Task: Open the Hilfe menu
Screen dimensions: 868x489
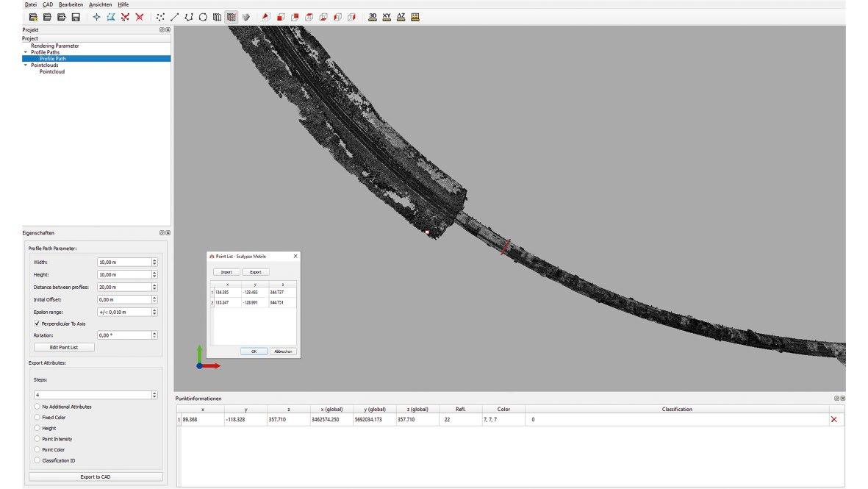Action: (123, 4)
